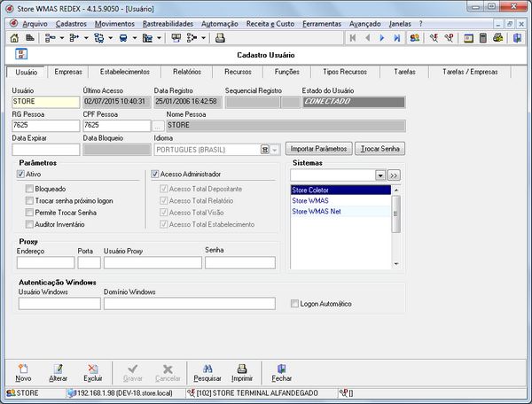This screenshot has width=532, height=404.
Task: Click the users group icon in toolbar
Action: (x=415, y=38)
